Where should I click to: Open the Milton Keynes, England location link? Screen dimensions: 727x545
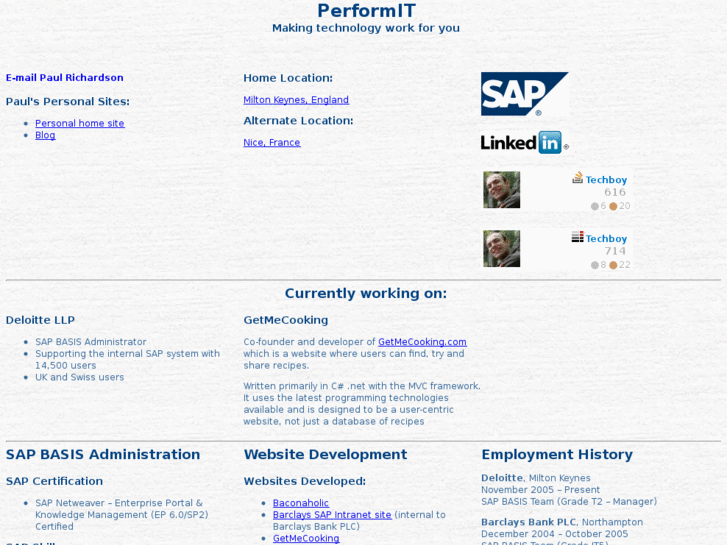[296, 100]
